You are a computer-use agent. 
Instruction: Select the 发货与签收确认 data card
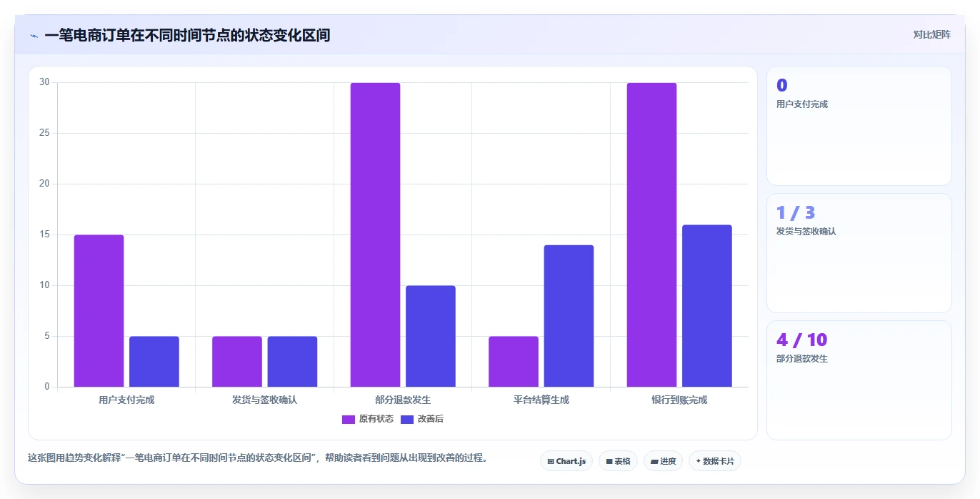859,253
